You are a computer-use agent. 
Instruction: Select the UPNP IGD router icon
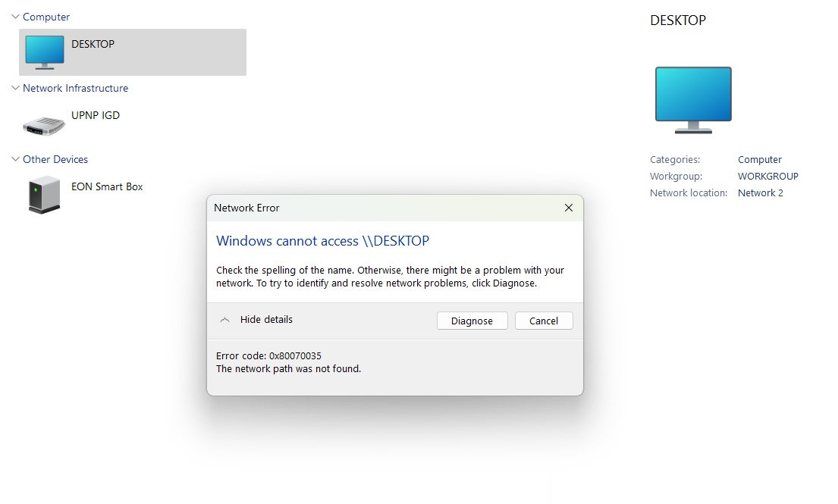[44, 126]
